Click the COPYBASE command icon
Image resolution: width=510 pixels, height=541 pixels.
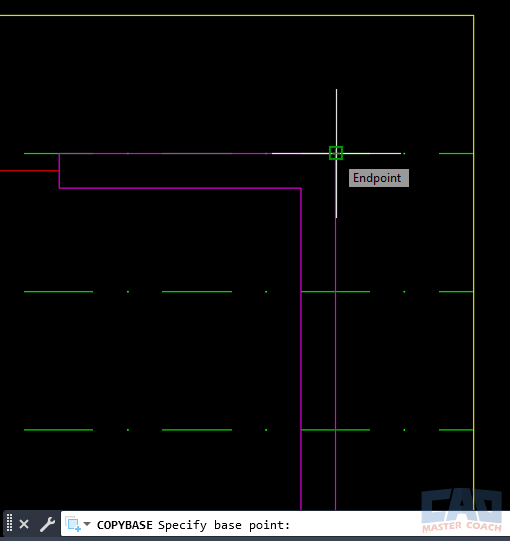[x=73, y=524]
